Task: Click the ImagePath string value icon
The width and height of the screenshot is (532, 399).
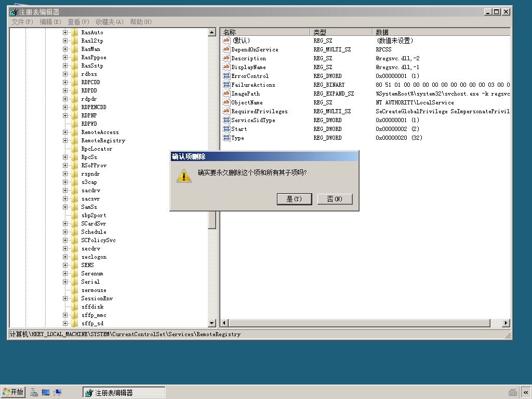Action: tap(227, 94)
